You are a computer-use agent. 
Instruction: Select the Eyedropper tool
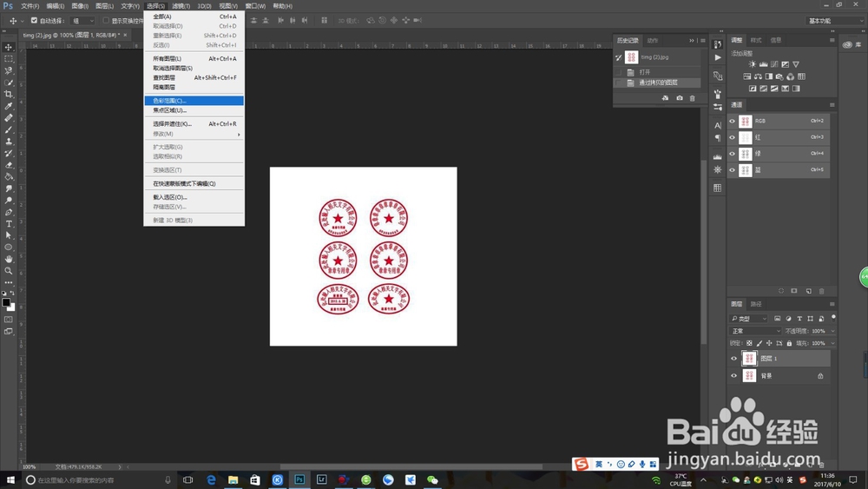pos(9,106)
